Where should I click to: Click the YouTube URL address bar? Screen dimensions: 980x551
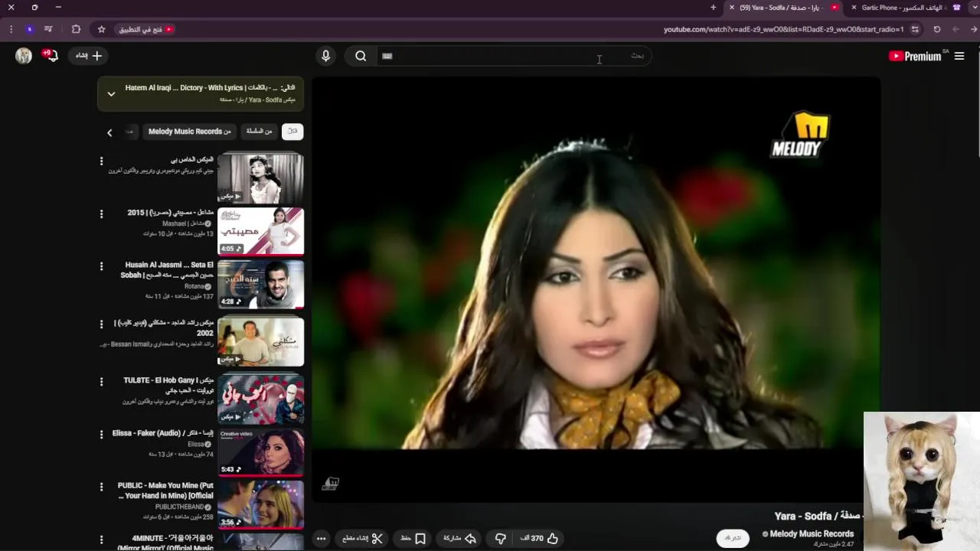(x=783, y=29)
